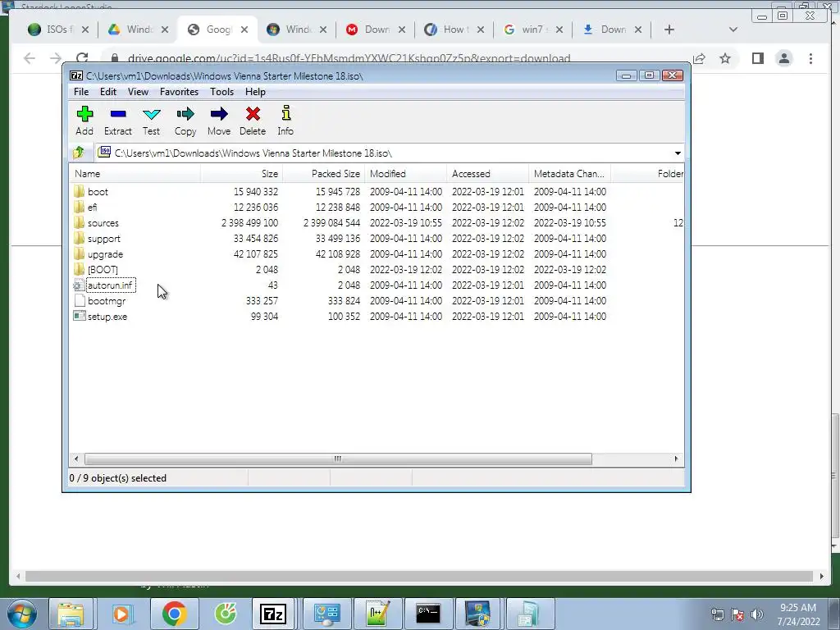Select the autorun.inf file
Image resolution: width=840 pixels, height=630 pixels.
110,285
